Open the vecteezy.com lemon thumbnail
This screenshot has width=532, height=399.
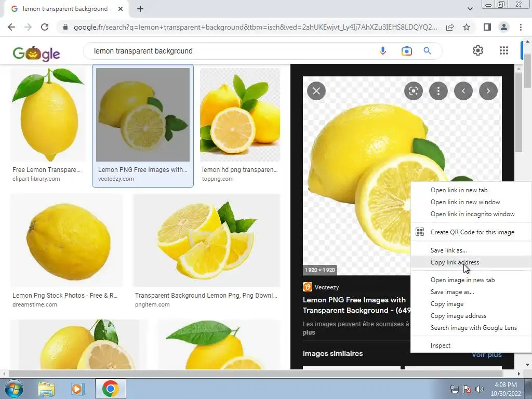tap(143, 115)
